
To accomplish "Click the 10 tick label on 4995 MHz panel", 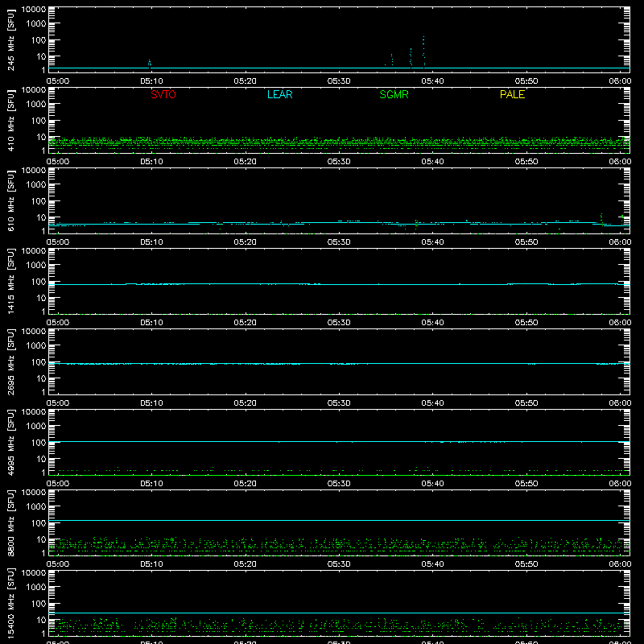I will (41, 459).
